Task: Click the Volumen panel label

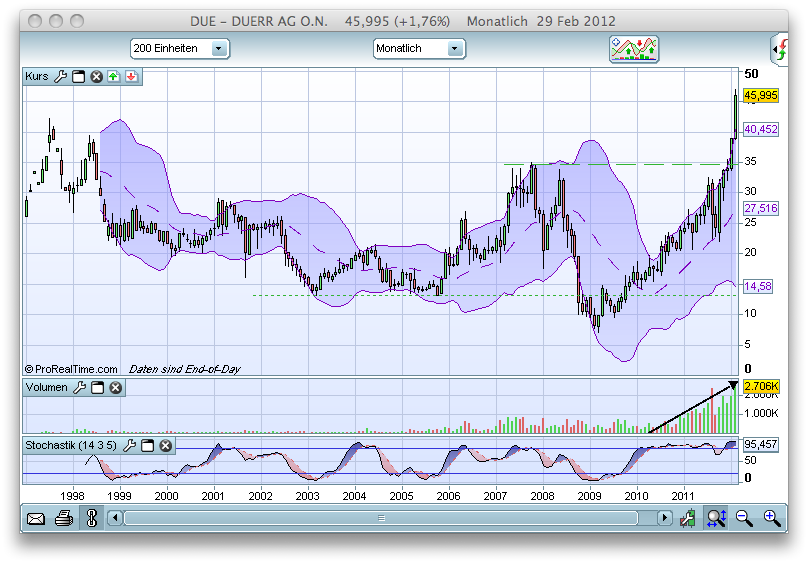Action: tap(46, 387)
